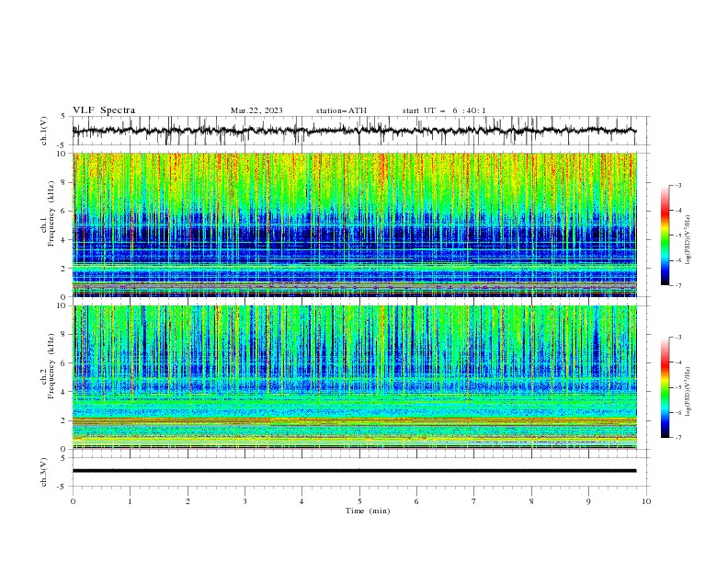The image size is (728, 563).
Task: Click the ch.1 PSD color scale bar
Action: coord(665,236)
